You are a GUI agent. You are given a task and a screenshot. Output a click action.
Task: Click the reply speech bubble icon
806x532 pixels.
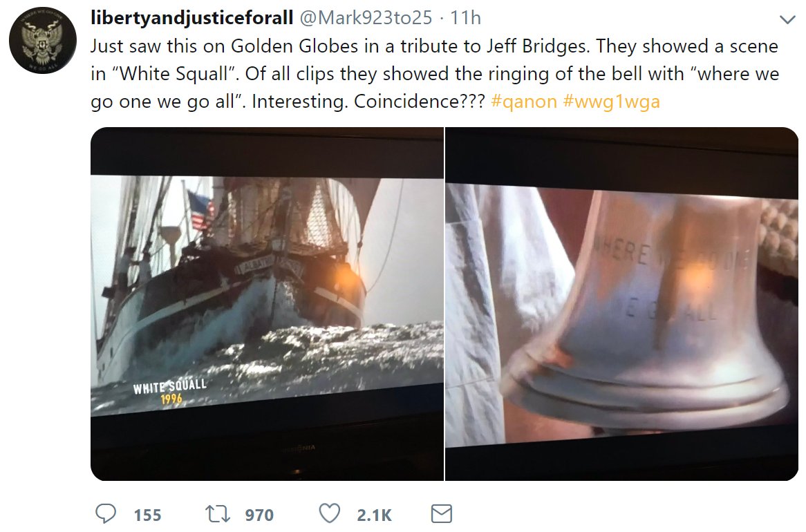tap(106, 513)
